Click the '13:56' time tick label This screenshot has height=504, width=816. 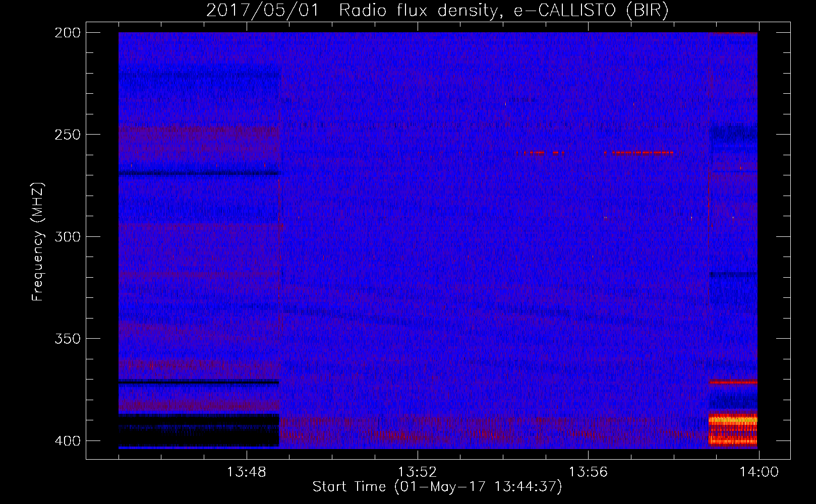pos(588,472)
